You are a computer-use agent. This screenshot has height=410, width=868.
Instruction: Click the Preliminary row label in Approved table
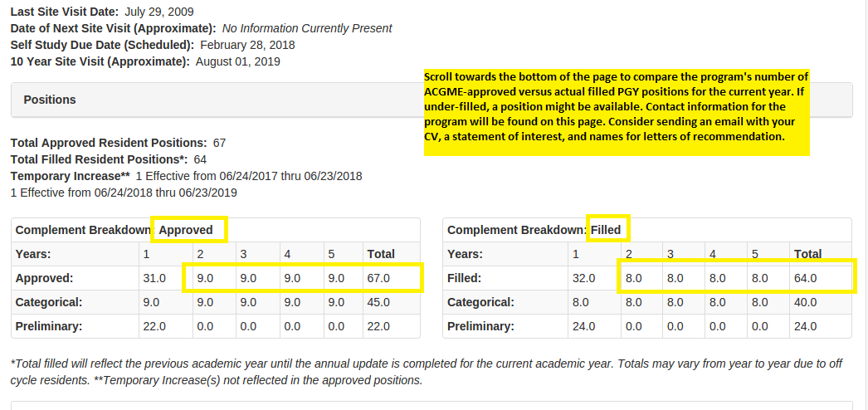coord(49,326)
